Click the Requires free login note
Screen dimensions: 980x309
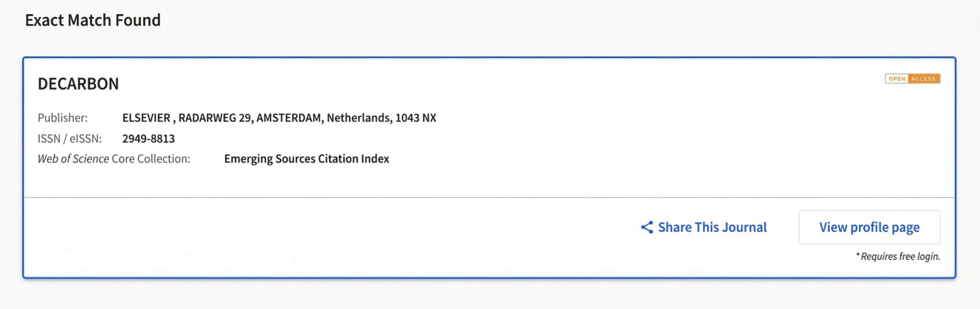click(900, 256)
